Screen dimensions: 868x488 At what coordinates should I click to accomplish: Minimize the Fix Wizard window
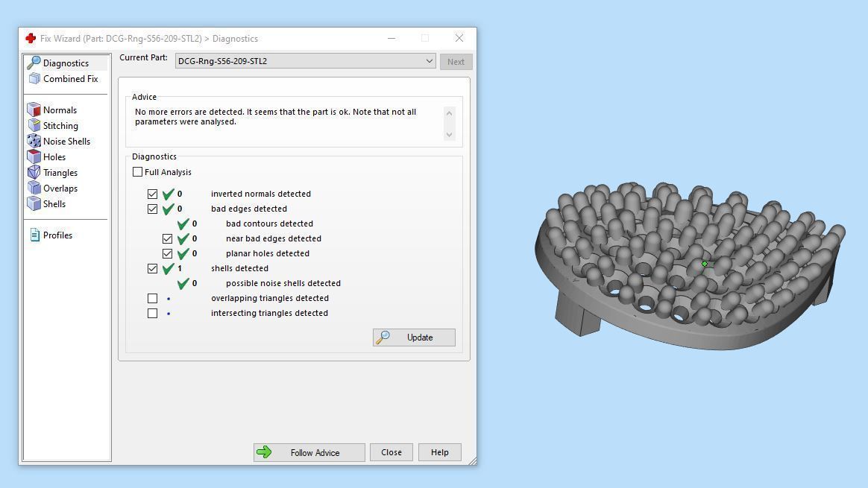[391, 38]
